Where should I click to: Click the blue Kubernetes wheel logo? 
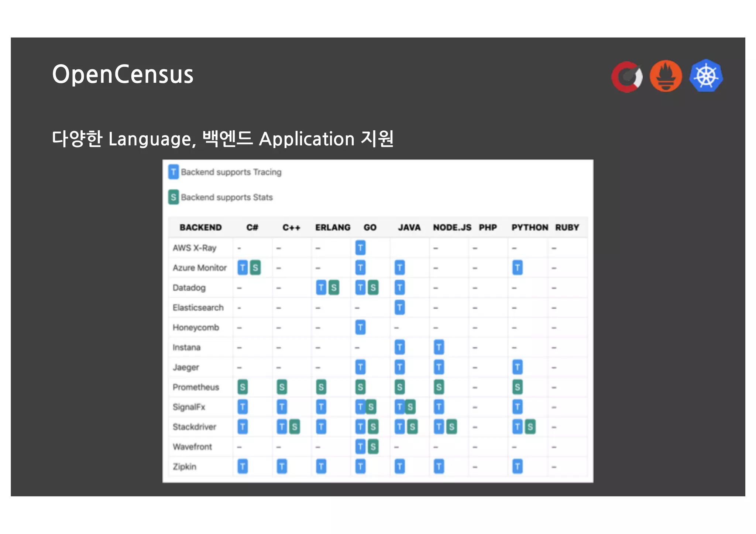click(x=706, y=76)
